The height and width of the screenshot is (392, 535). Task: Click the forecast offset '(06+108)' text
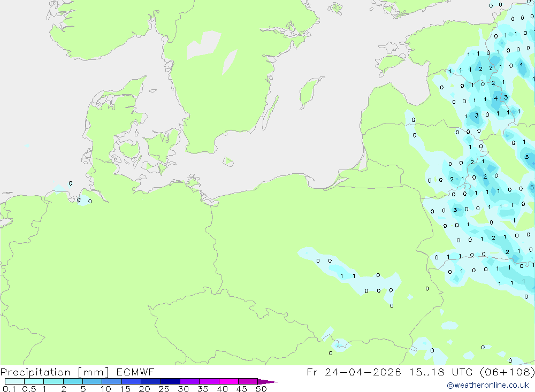507,372
